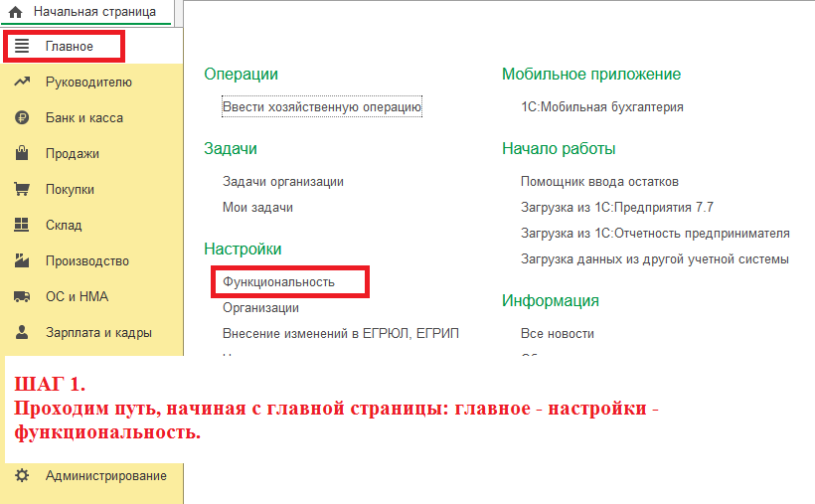Click the Мобильное приложение heading
Screen dimensions: 815x504
591,75
